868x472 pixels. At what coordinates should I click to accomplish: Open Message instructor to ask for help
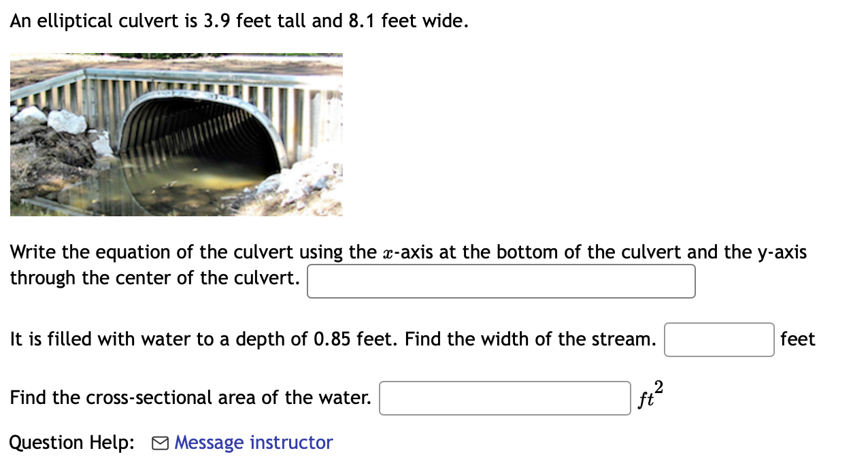(253, 442)
